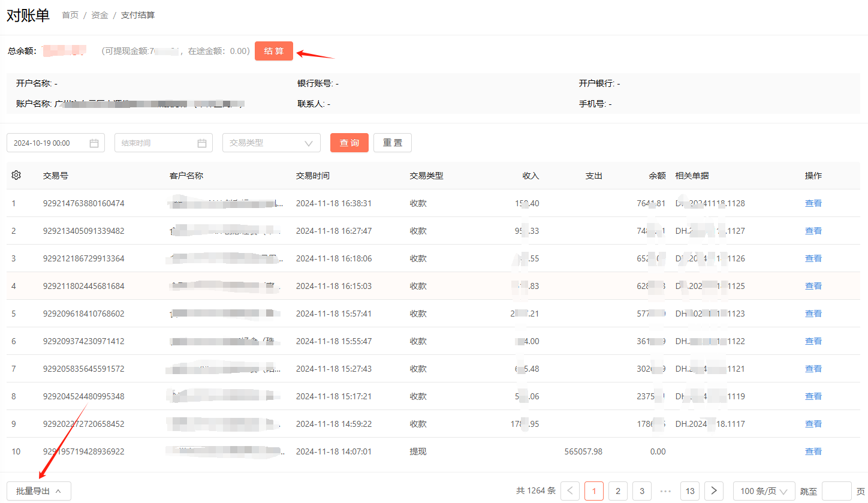
Task: Click the 提现 transaction type cell
Action: 418,451
